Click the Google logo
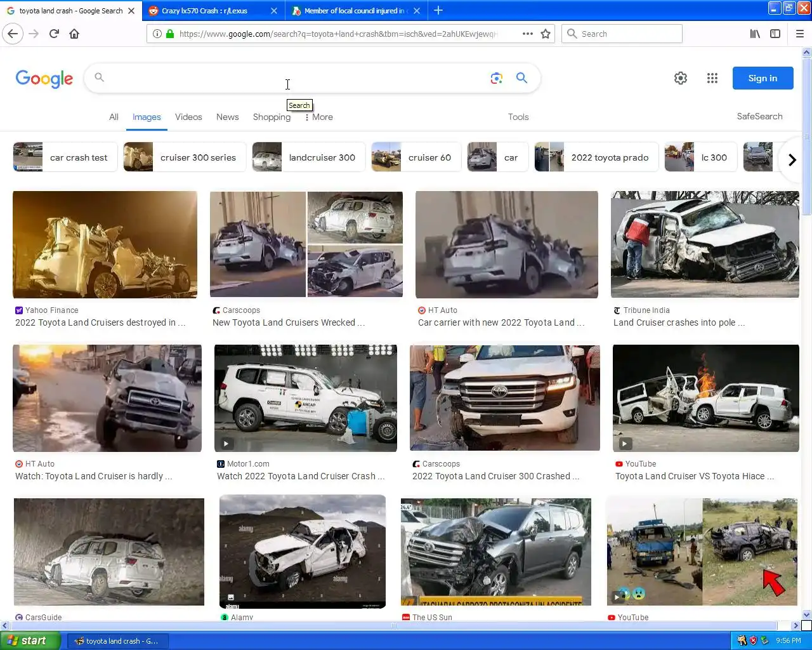 tap(44, 79)
